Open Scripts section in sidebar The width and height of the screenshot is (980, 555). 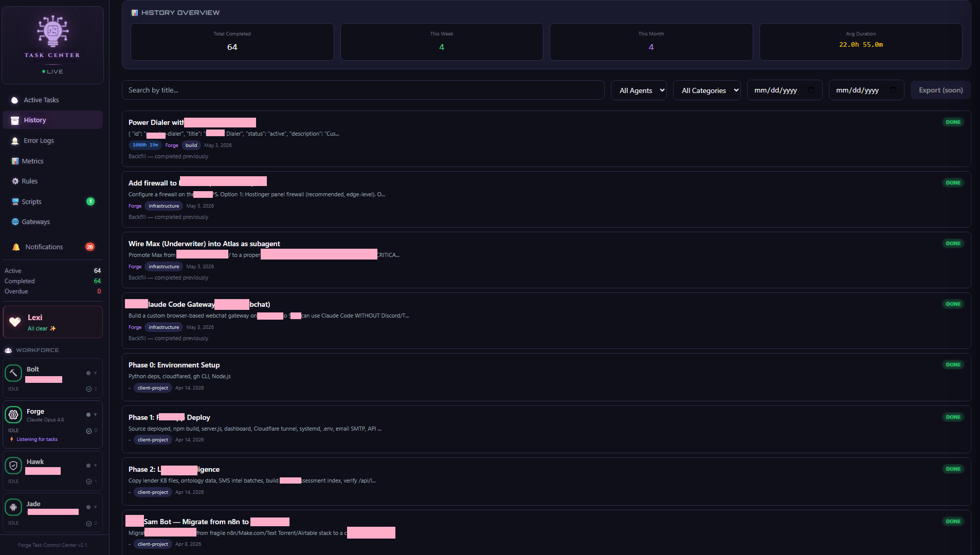52,201
